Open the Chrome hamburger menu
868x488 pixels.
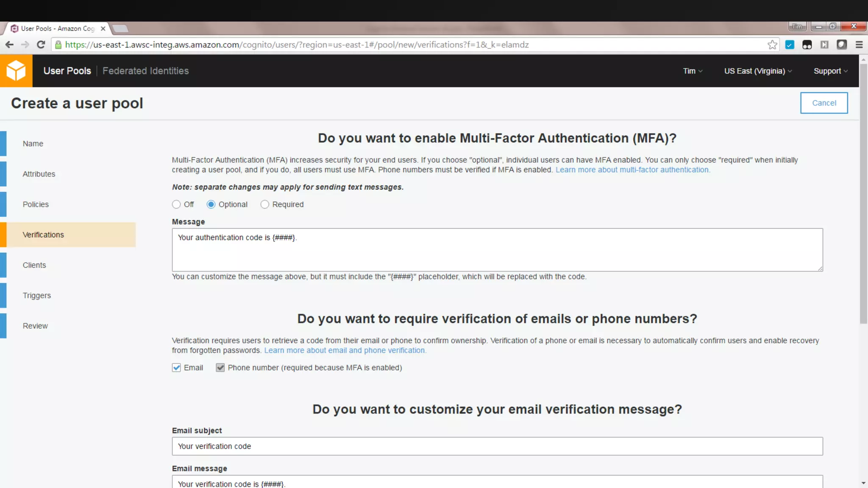click(x=859, y=45)
